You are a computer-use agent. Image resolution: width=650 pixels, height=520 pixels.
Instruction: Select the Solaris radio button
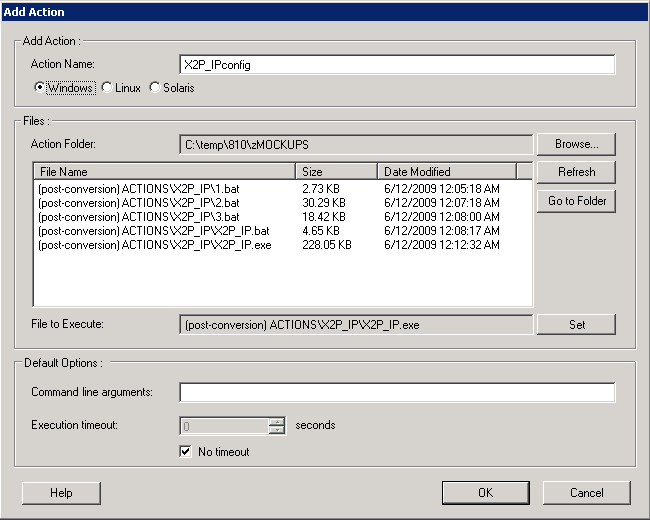point(154,88)
